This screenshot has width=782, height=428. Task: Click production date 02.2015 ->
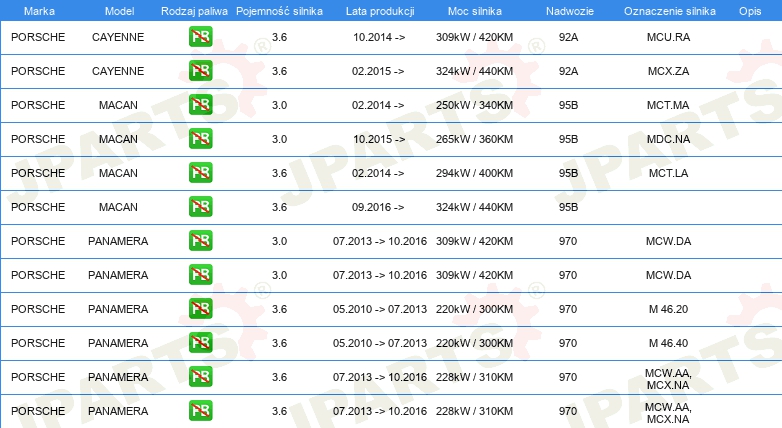coord(378,71)
